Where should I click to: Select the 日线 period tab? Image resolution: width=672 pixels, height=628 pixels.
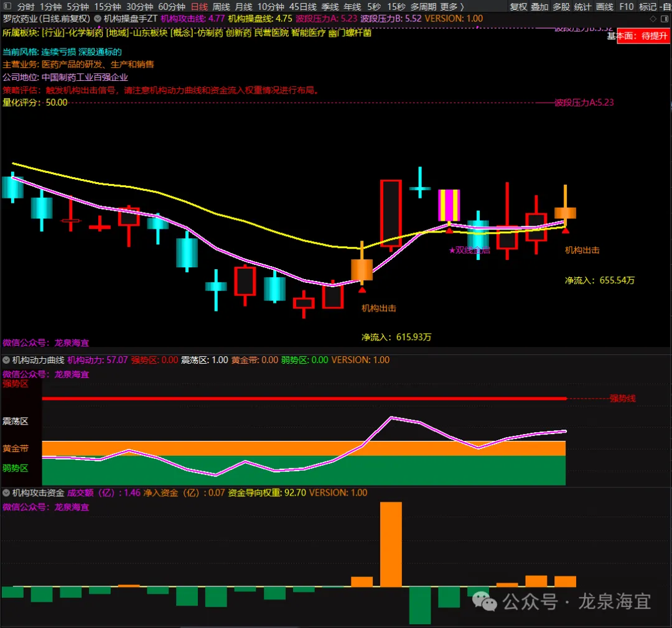tap(199, 7)
